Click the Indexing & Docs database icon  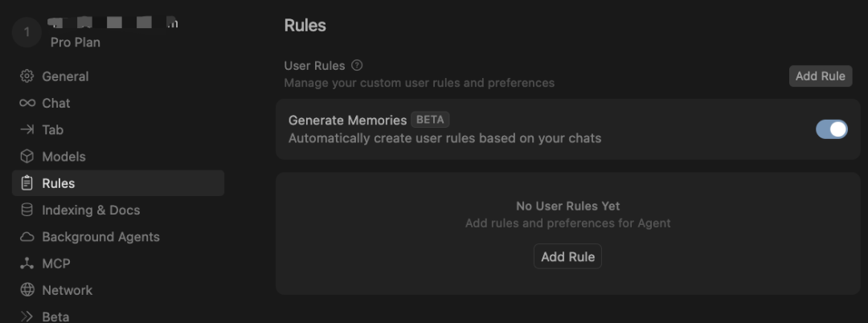tap(27, 210)
